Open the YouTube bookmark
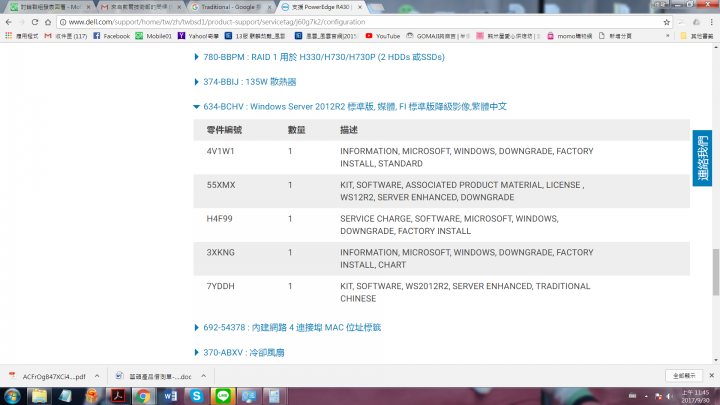The image size is (720, 405). tap(382, 36)
